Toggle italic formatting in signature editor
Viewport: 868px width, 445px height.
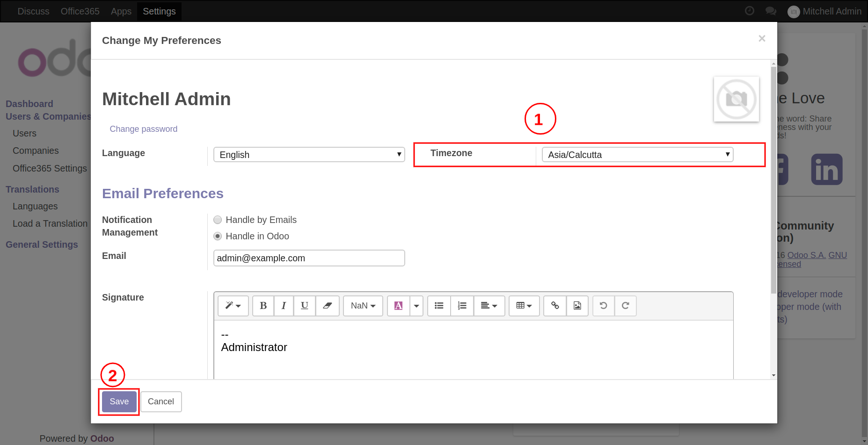coord(284,306)
